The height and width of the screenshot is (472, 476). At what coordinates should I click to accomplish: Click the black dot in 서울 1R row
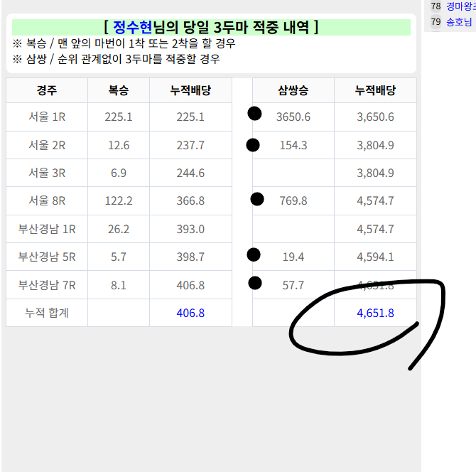pos(254,114)
